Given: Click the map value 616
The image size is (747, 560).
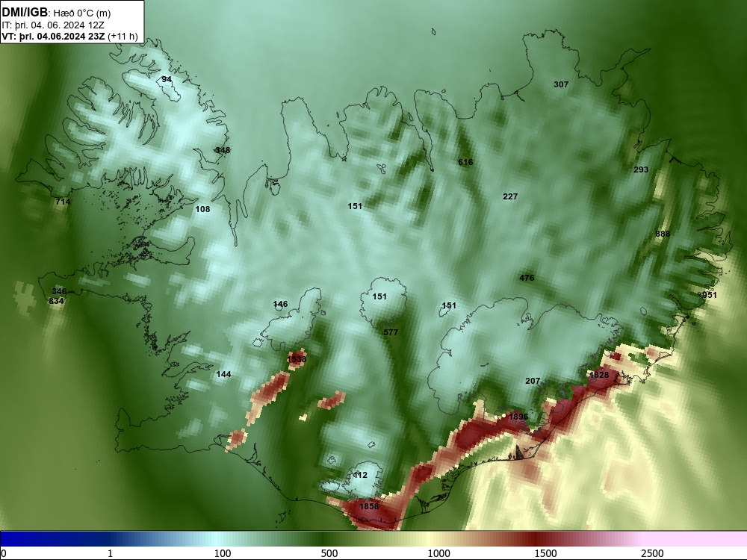Looking at the screenshot, I should click(x=465, y=162).
